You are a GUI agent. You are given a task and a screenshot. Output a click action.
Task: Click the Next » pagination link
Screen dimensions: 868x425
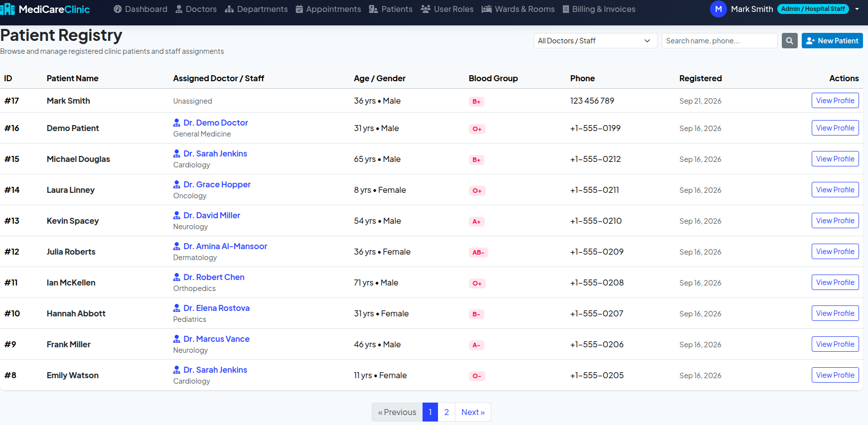point(473,412)
